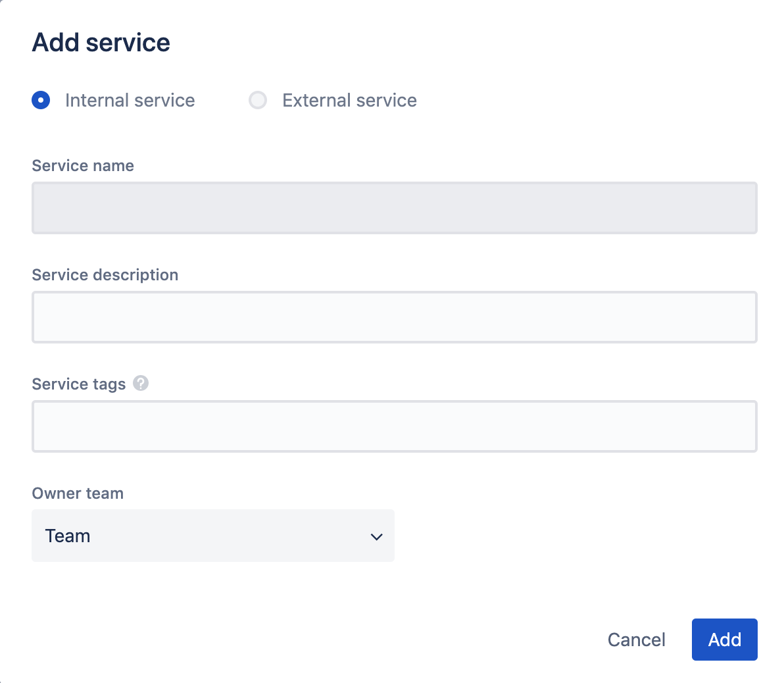The width and height of the screenshot is (784, 683).
Task: Click the blue Add button
Action: tap(724, 640)
